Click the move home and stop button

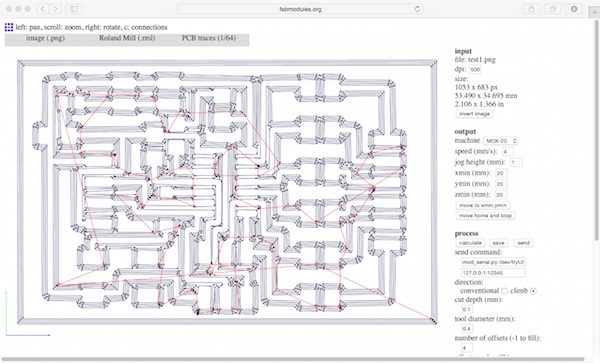485,216
